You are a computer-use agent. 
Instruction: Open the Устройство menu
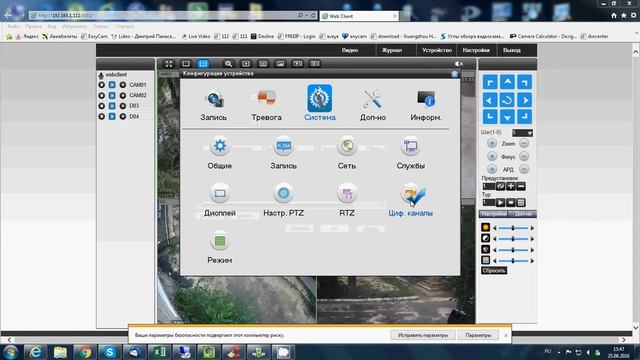[x=437, y=50]
